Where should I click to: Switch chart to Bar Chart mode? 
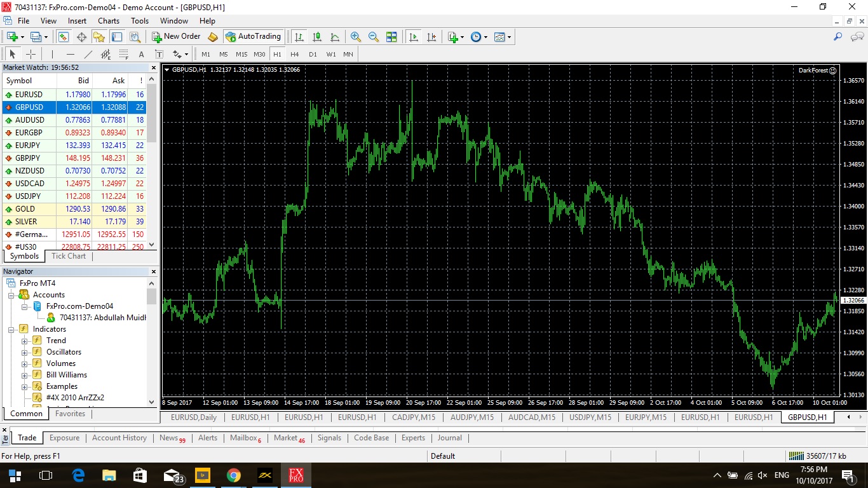(299, 37)
